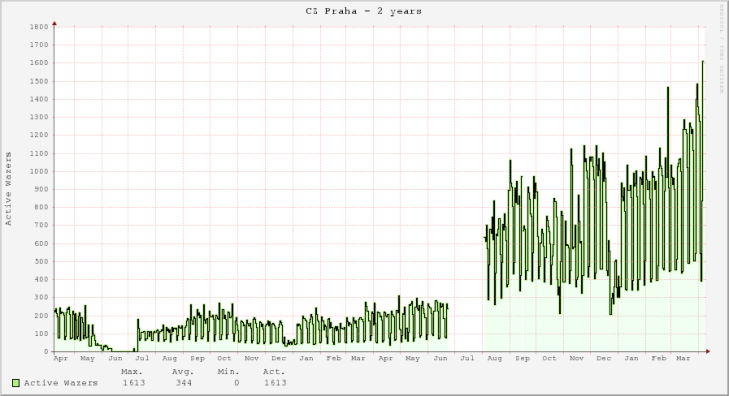Click the 1800 y-axis label
This screenshot has width=729, height=396.
click(x=39, y=27)
